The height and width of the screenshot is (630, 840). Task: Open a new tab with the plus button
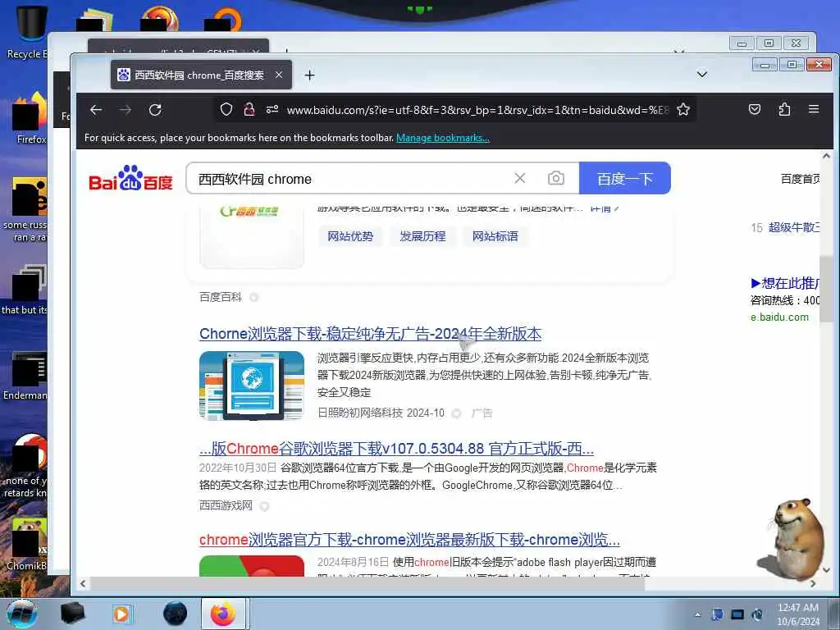coord(309,75)
